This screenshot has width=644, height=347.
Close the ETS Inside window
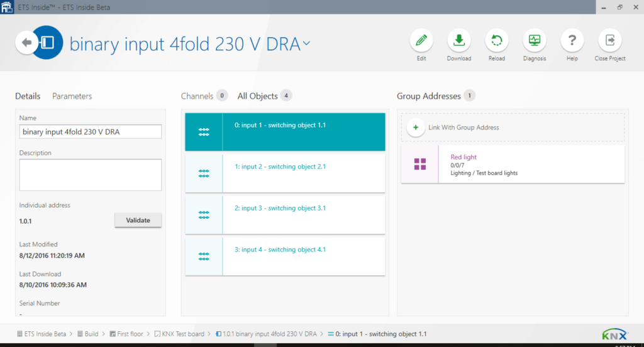(x=636, y=7)
